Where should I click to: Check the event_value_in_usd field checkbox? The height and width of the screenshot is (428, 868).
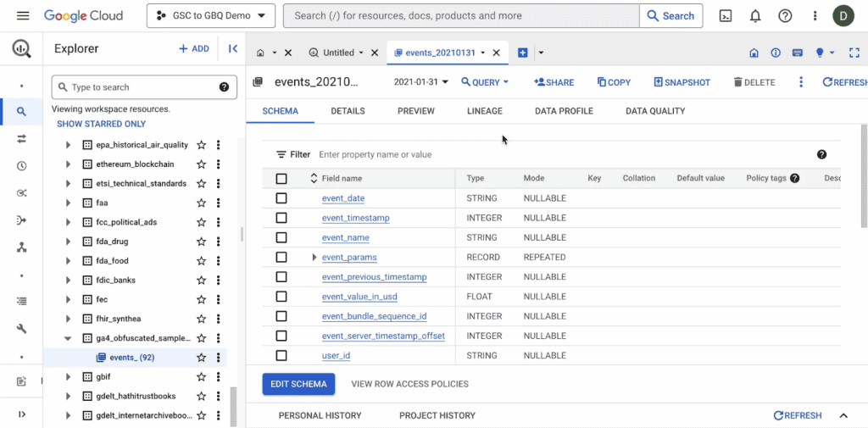281,297
